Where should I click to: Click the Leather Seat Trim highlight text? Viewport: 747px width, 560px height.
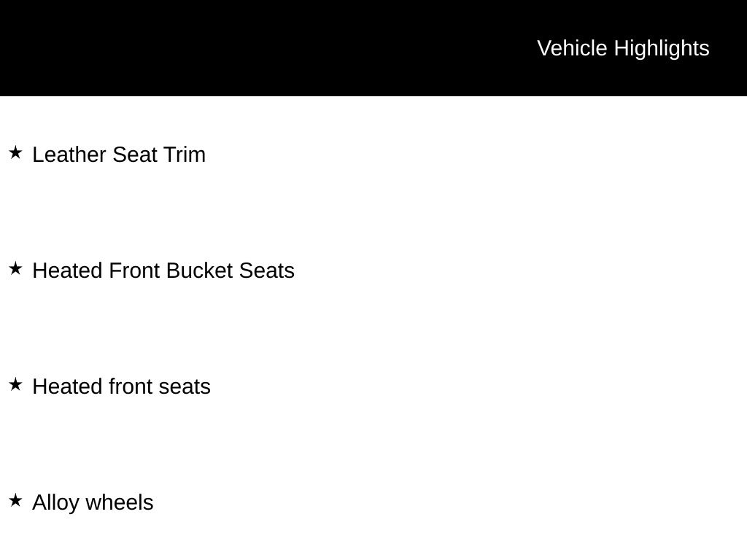[119, 155]
